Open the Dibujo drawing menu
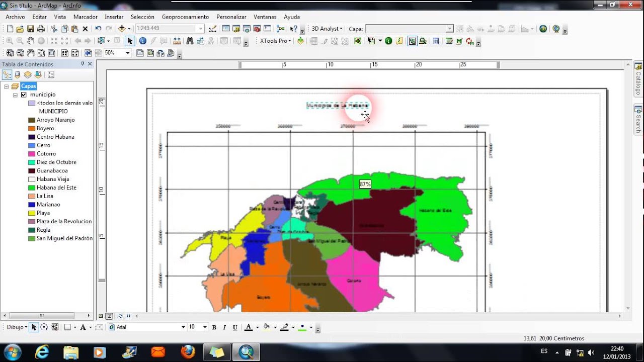This screenshot has height=362, width=644. 17,327
